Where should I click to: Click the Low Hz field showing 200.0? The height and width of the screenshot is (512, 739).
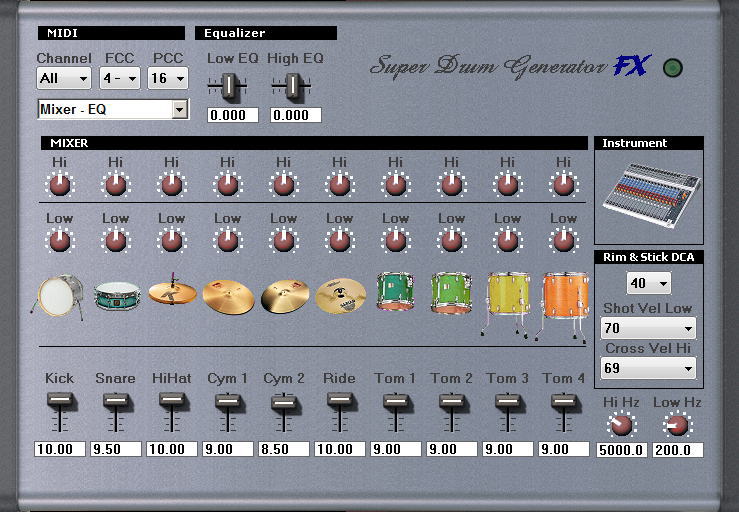[678, 450]
